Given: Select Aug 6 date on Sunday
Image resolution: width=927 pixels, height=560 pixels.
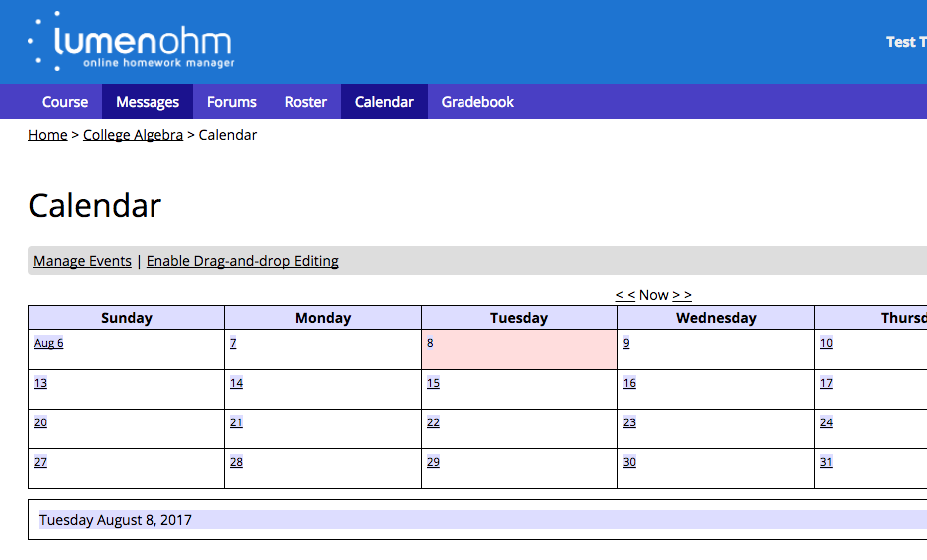Looking at the screenshot, I should click(48, 343).
